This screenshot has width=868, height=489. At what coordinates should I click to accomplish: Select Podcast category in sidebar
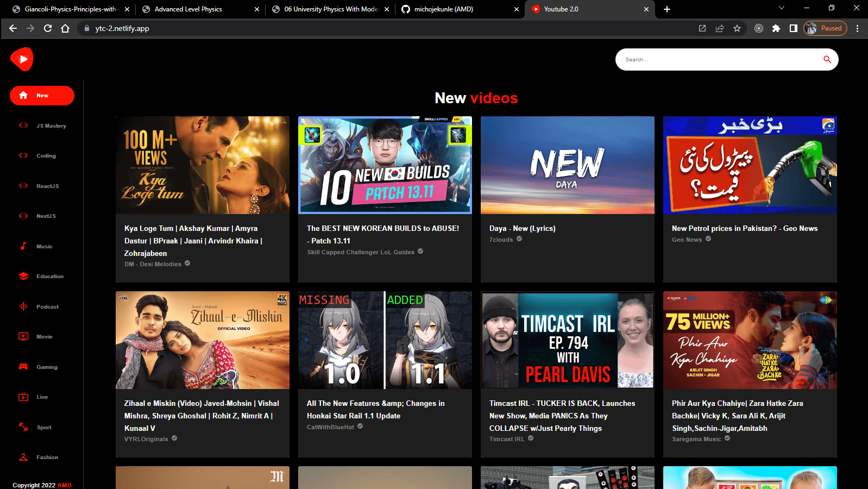[42, 306]
